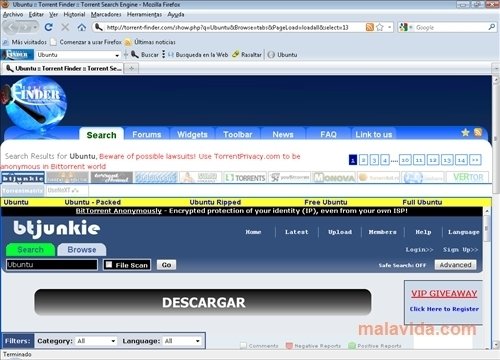Open the Ayuda menu

pos(176,14)
